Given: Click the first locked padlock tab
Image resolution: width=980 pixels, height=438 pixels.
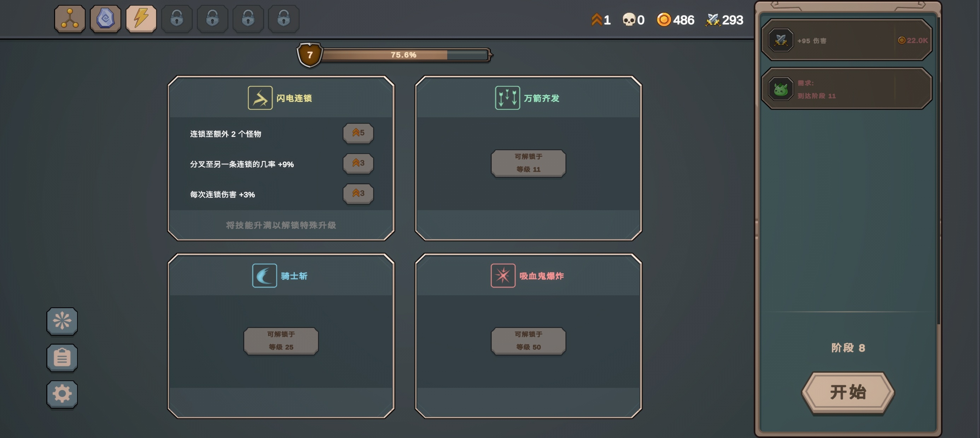Looking at the screenshot, I should pyautogui.click(x=177, y=19).
